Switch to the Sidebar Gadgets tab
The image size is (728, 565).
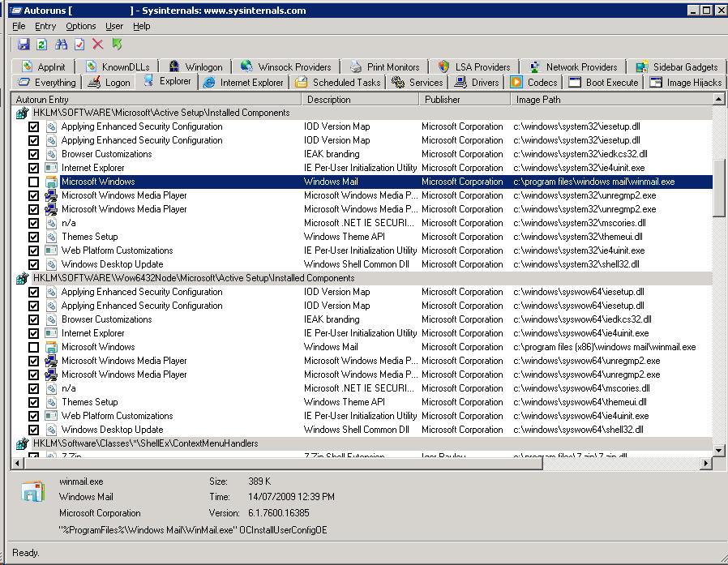(676, 66)
